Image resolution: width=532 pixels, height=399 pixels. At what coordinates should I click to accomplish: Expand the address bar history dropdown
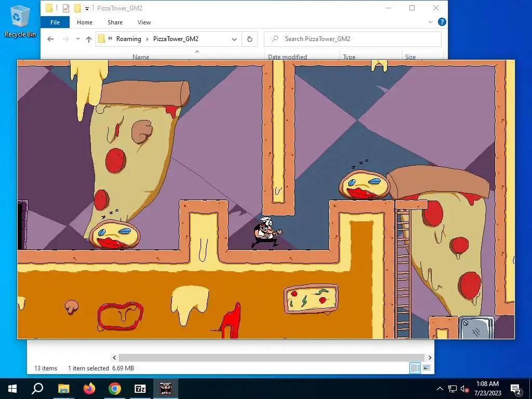pos(234,39)
